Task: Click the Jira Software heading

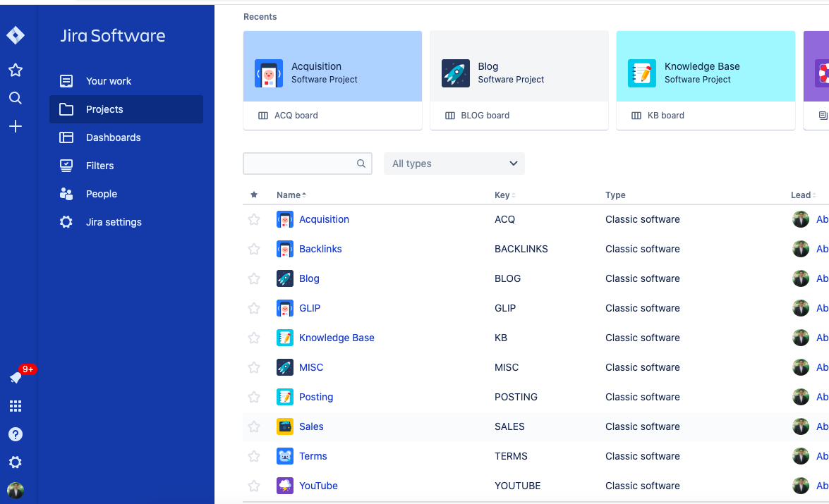Action: click(x=113, y=35)
